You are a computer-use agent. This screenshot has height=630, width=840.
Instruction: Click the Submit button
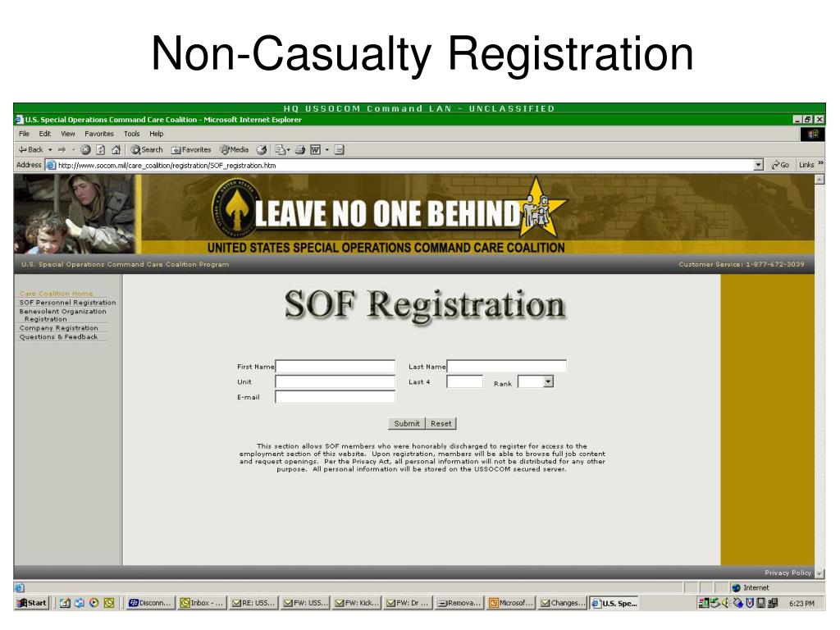click(407, 423)
